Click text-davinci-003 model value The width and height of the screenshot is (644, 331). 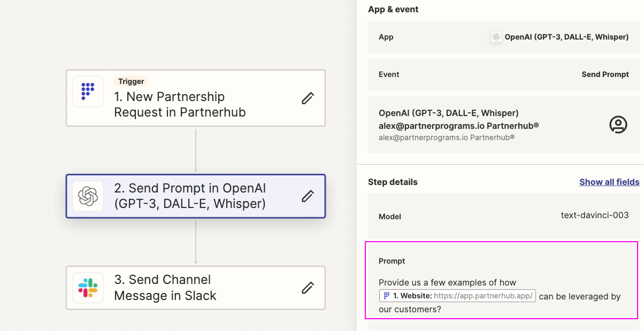click(x=595, y=215)
